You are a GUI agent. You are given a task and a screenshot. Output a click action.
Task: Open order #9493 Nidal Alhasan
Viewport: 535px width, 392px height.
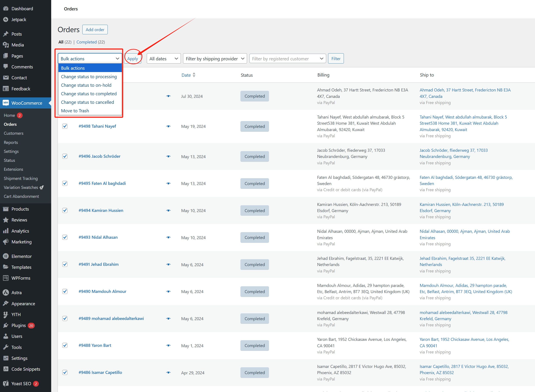tap(98, 237)
